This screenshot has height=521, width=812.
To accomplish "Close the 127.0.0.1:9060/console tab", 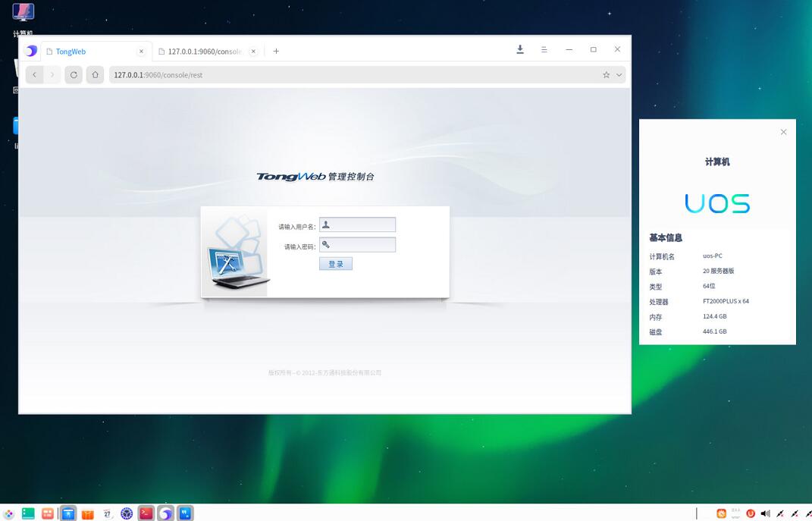I will coord(253,52).
